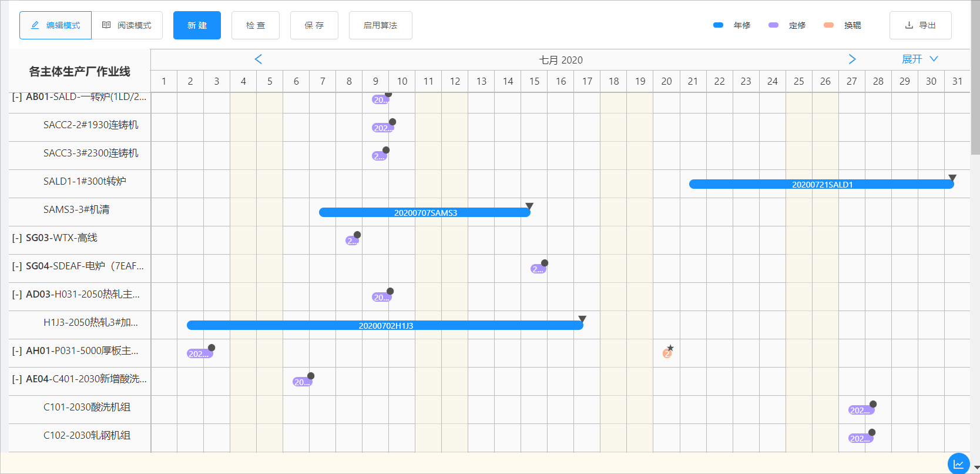Select the 20200702H1J3 task bar
The image size is (980, 474).
tap(385, 326)
